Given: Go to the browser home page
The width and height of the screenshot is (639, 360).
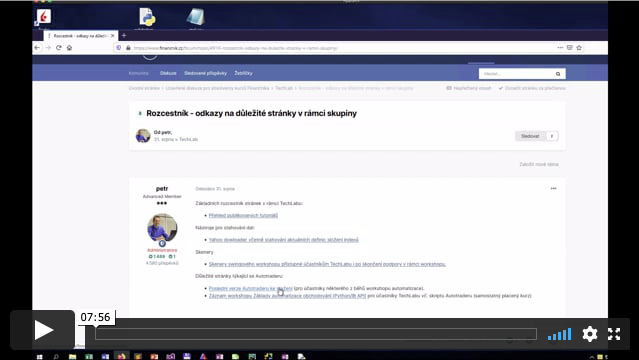Looking at the screenshot, I should pyautogui.click(x=69, y=48).
